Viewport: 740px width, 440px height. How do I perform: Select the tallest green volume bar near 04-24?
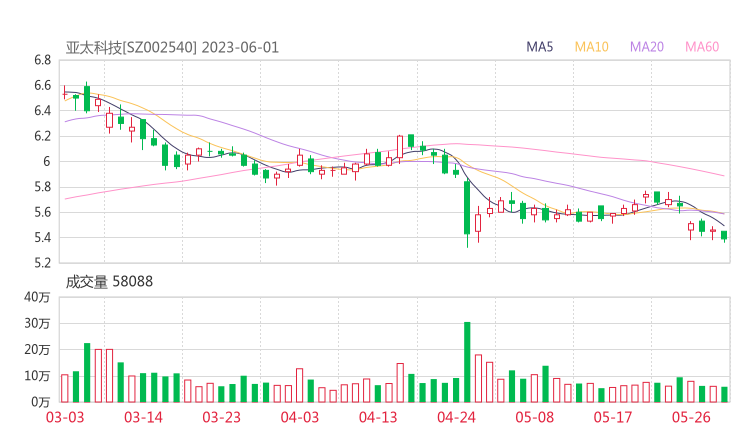[467, 362]
